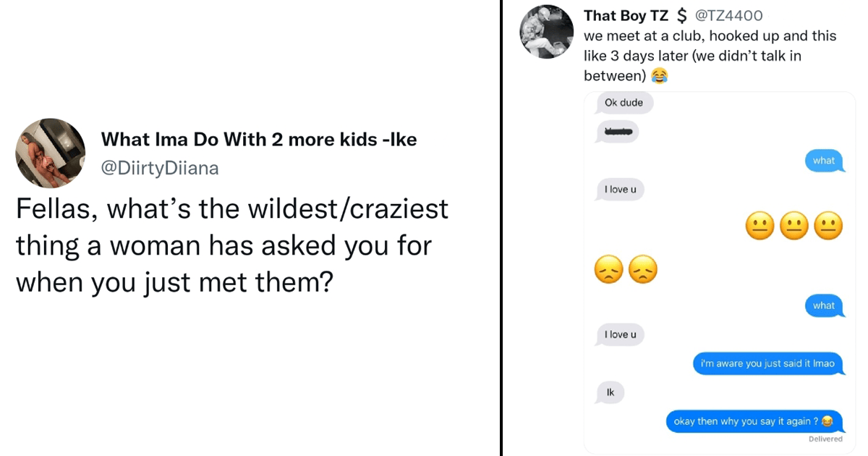This screenshot has width=868, height=456.
Task: Click the @DiirtyDiiana handle
Action: [x=160, y=168]
